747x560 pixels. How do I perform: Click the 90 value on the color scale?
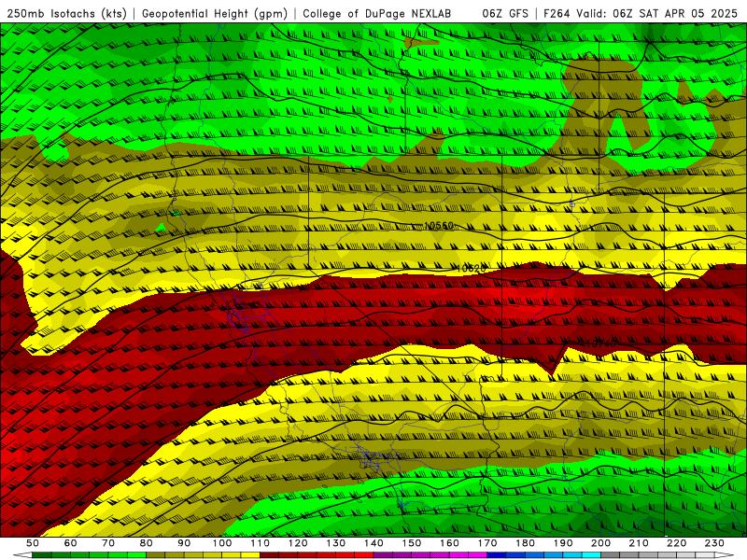pyautogui.click(x=184, y=543)
